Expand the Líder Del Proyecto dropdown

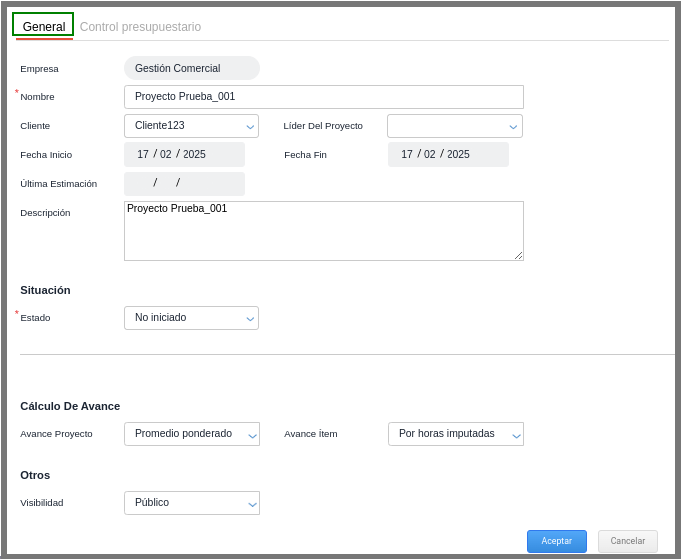tap(454, 126)
